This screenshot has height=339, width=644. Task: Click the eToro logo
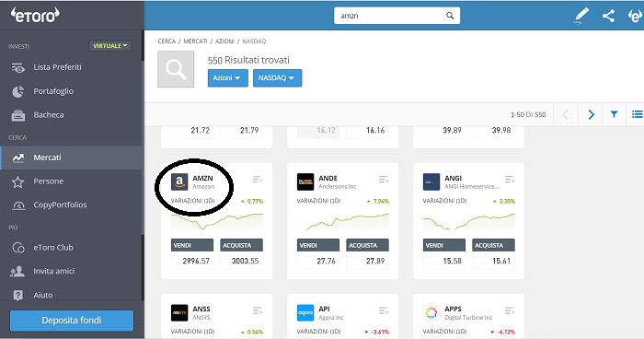[35, 16]
